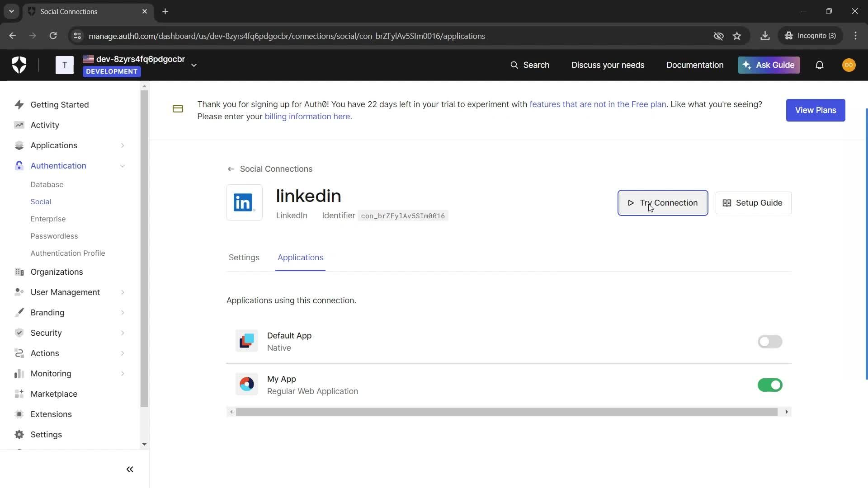The height and width of the screenshot is (488, 868).
Task: Click the address bar URL field
Action: (287, 36)
